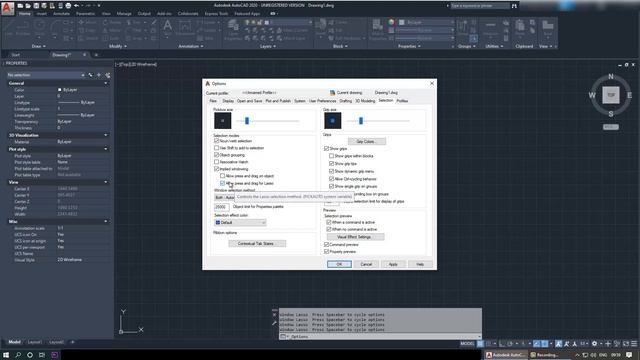The image size is (640, 360).
Task: Toggle grid display in status bar
Action: pyautogui.click(x=480, y=344)
